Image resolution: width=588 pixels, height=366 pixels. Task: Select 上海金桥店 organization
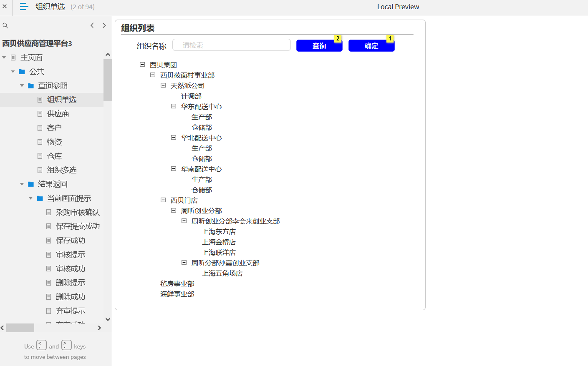click(219, 242)
